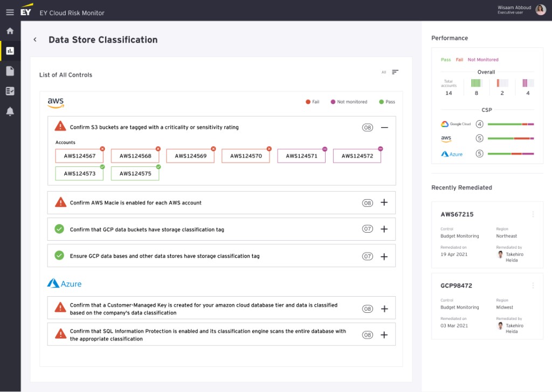Click the 19 Apr 2021 remediation date
Image resolution: width=552 pixels, height=392 pixels.
click(454, 254)
